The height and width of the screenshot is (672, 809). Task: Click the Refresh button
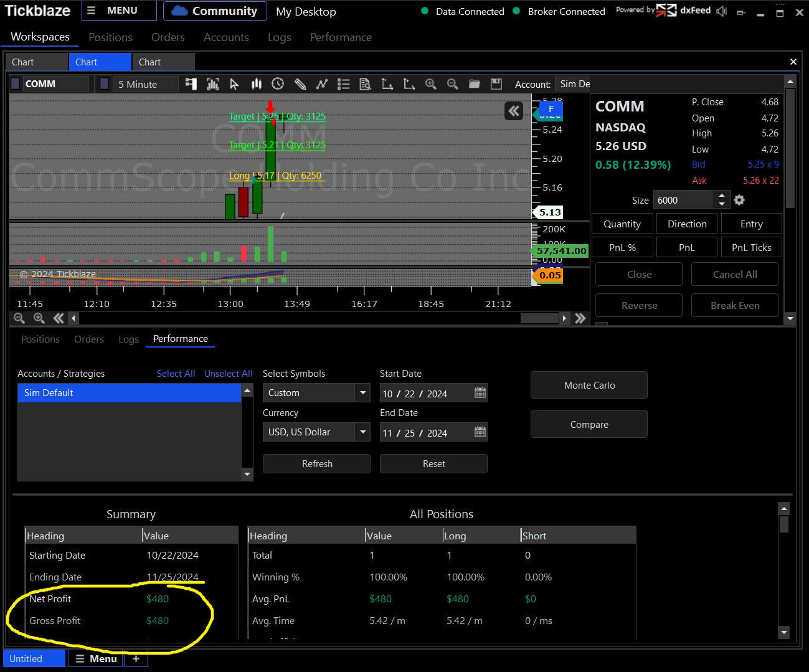[x=317, y=464]
